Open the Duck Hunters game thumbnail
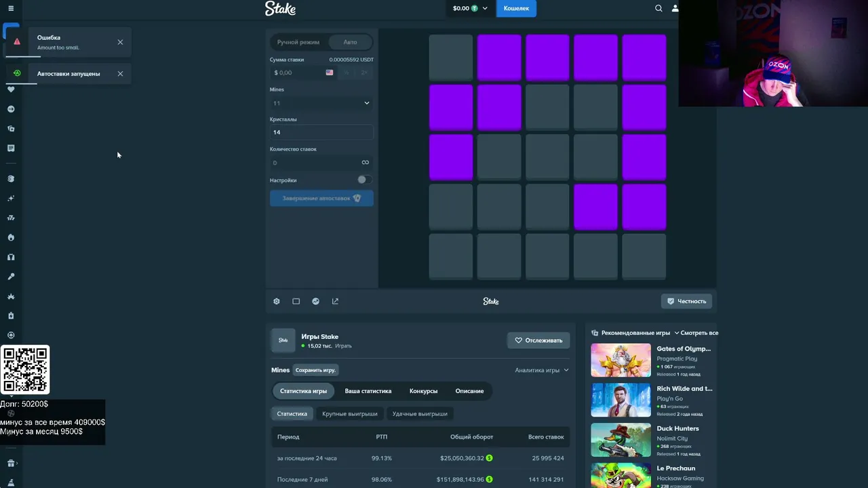Viewport: 868px width, 488px height. coord(620,440)
